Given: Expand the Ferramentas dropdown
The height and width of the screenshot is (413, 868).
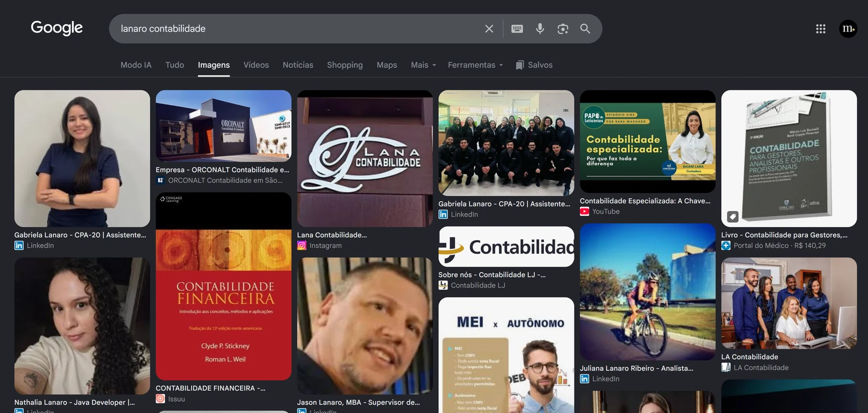Looking at the screenshot, I should coord(475,65).
